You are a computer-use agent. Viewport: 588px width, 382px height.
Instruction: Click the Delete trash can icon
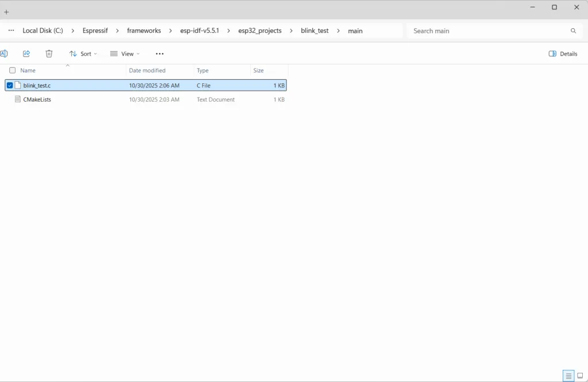(x=49, y=53)
